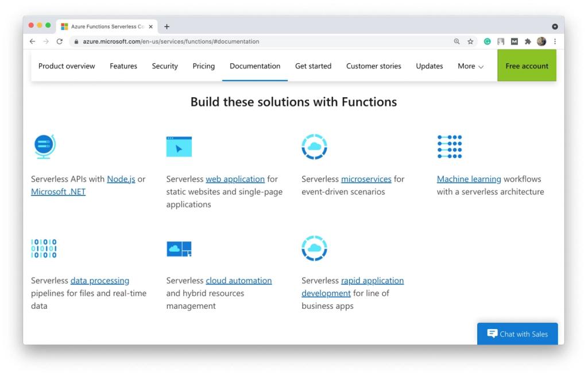
Task: Open rapid application development link
Action: pos(353,287)
